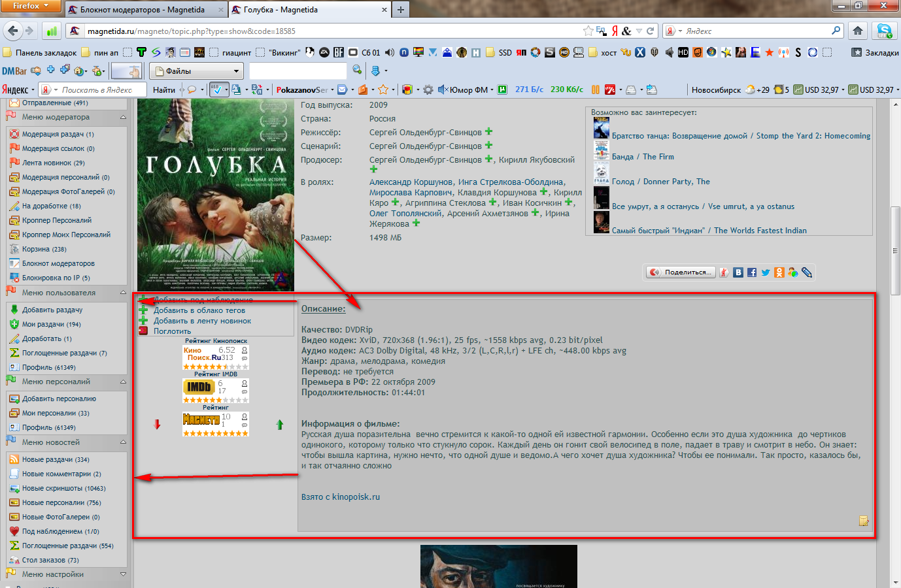The width and height of the screenshot is (901, 588).
Task: Share via the Twitter icon
Action: [766, 272]
